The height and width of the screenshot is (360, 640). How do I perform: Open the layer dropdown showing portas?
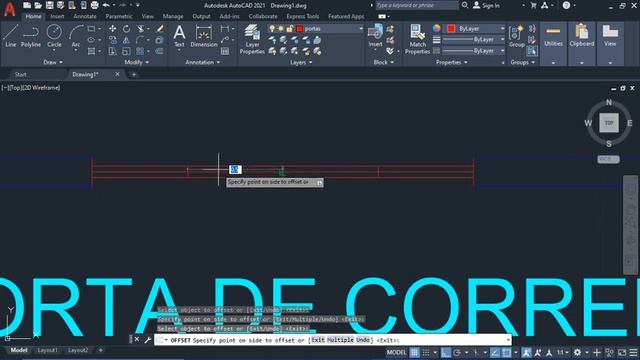(361, 29)
